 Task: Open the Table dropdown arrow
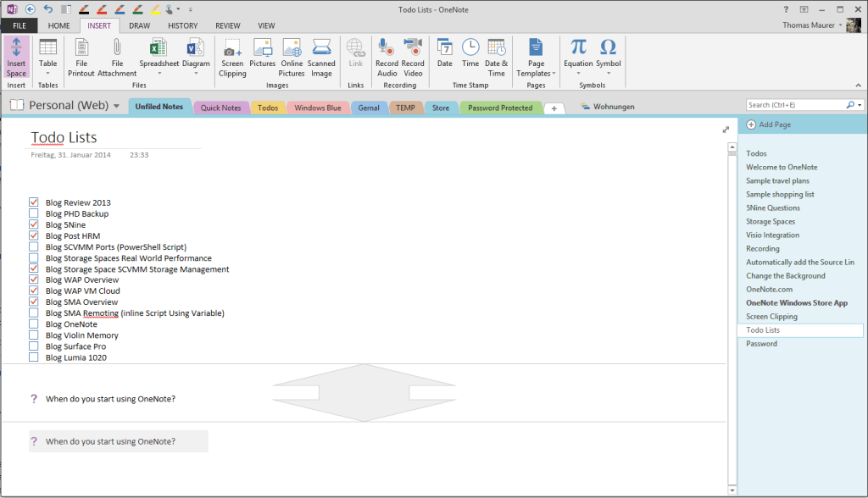coord(47,73)
